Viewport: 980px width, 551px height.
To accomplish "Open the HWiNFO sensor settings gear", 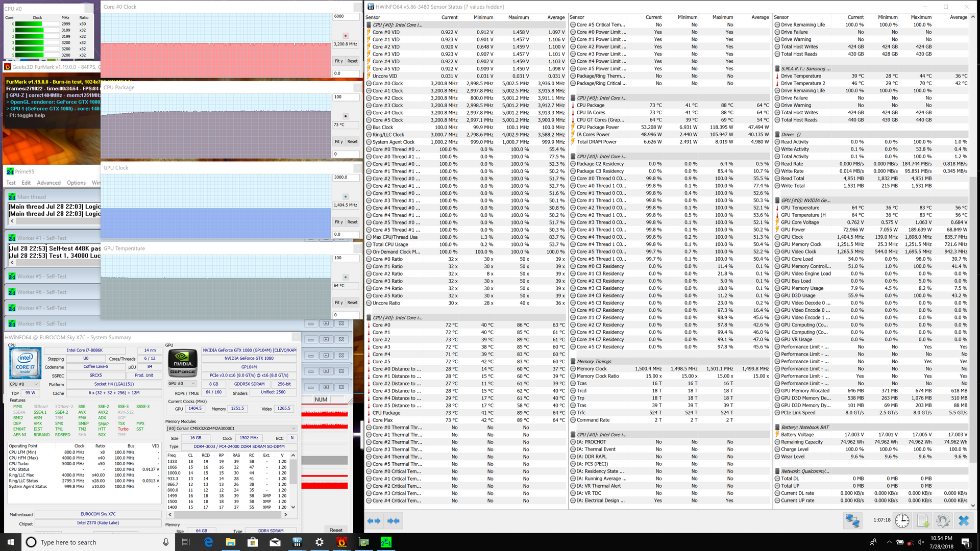I will pyautogui.click(x=943, y=520).
